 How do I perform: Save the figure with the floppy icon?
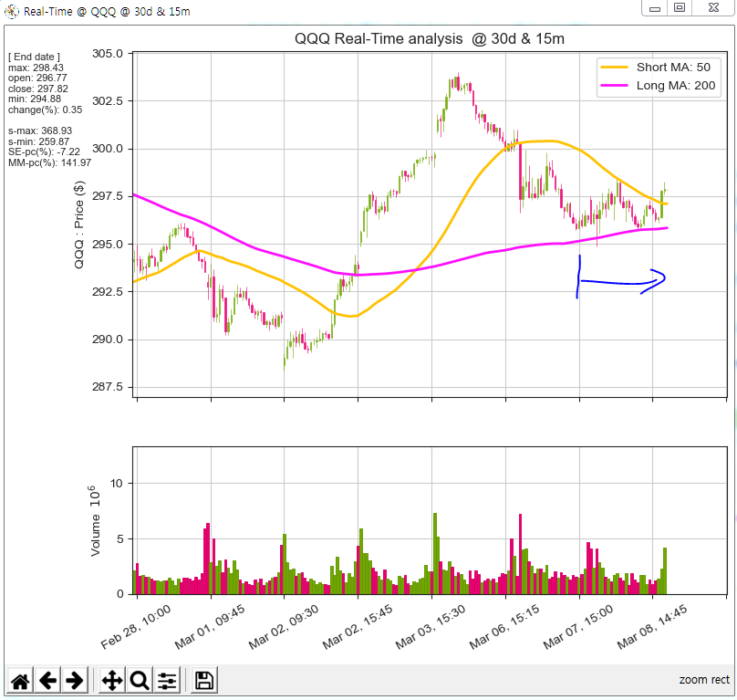204,680
